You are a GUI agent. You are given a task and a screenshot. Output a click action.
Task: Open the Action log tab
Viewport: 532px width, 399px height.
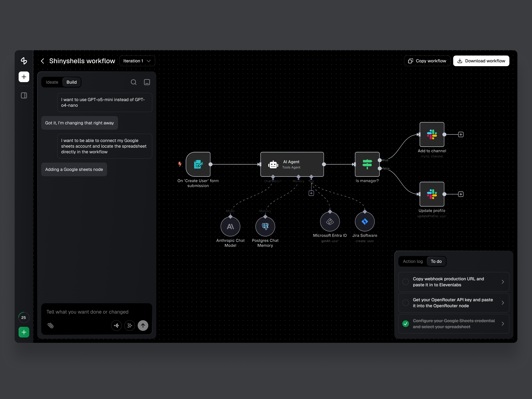(413, 261)
